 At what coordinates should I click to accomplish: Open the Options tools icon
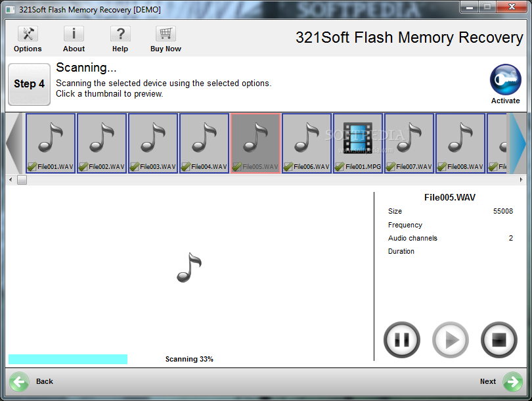coord(28,34)
